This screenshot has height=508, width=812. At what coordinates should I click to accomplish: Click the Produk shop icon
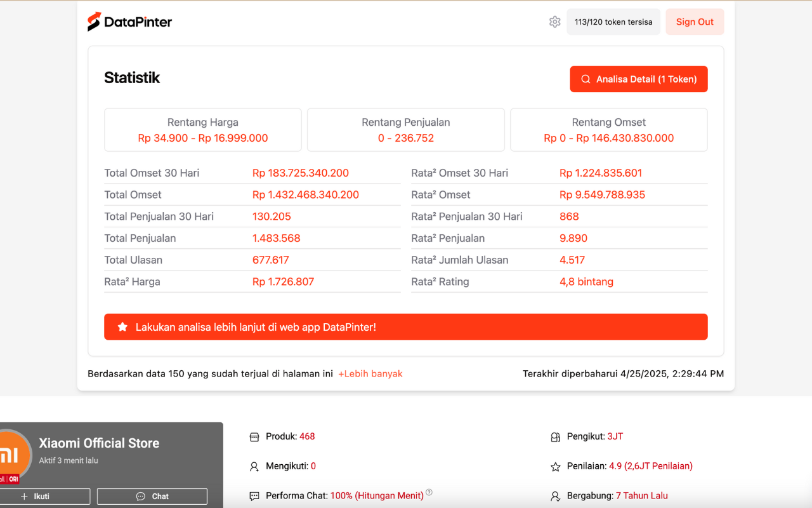[254, 437]
